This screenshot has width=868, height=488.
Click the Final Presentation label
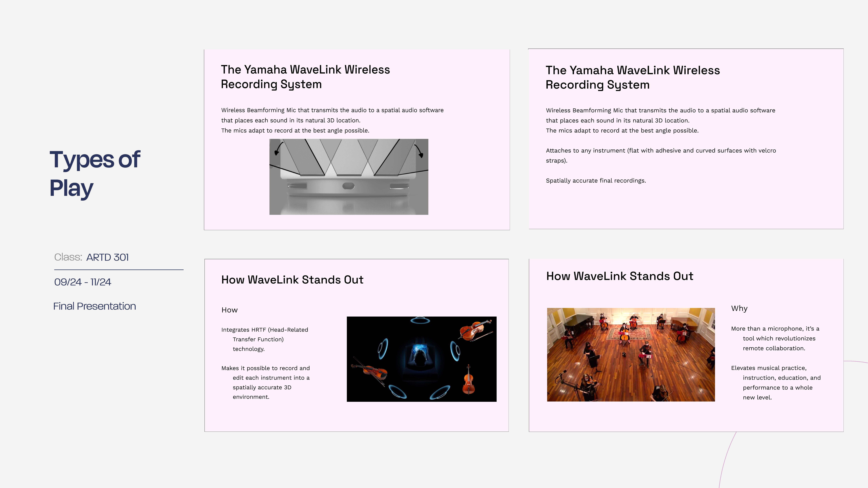click(x=95, y=306)
